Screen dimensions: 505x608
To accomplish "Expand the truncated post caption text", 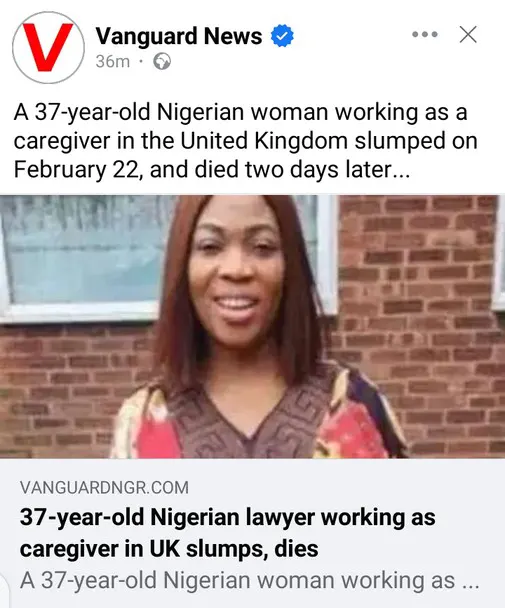I will pyautogui.click(x=246, y=141).
